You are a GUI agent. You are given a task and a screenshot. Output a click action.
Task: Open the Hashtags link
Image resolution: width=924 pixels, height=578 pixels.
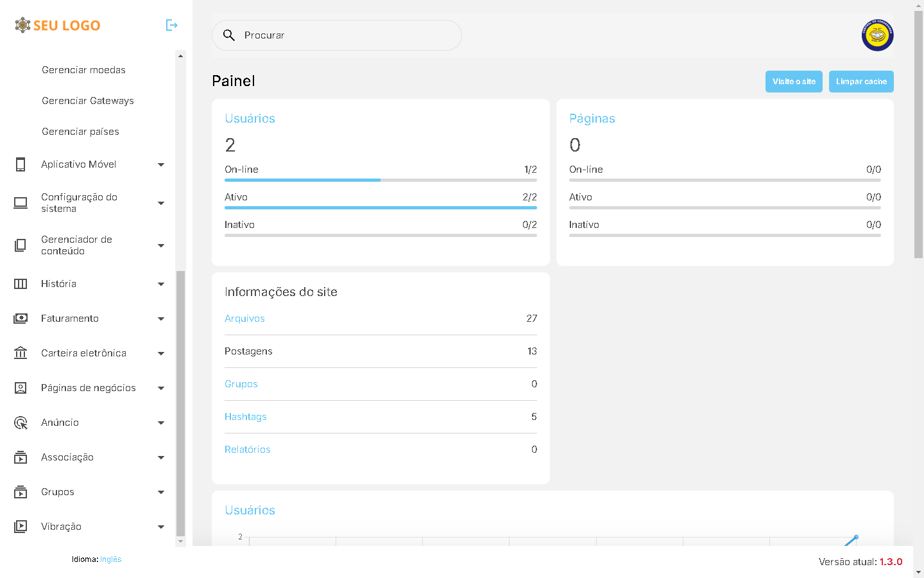[x=246, y=417]
